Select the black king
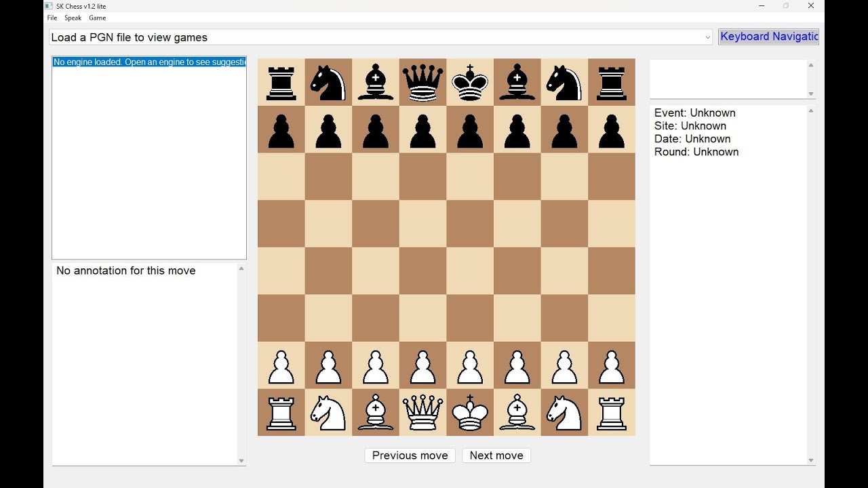The height and width of the screenshot is (488, 868). 470,82
